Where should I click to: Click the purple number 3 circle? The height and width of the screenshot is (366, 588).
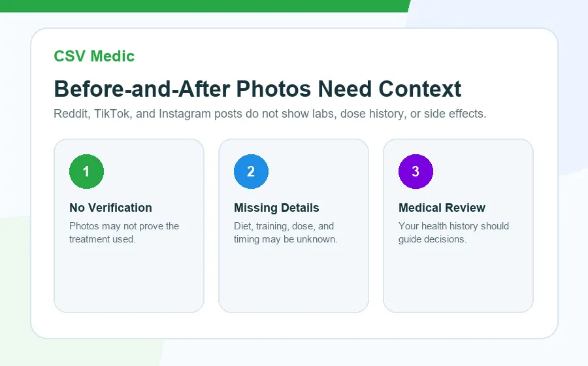(416, 171)
